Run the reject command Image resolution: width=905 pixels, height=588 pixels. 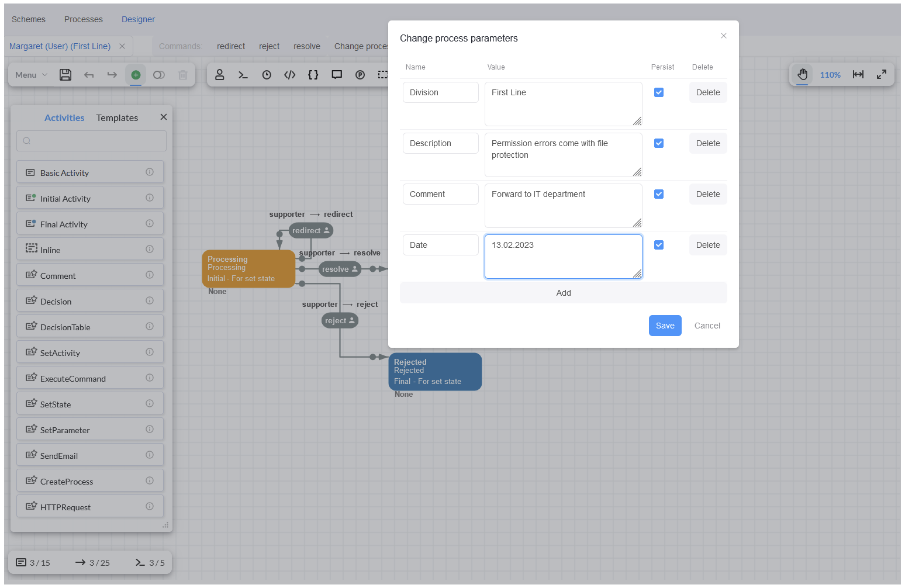pos(270,46)
